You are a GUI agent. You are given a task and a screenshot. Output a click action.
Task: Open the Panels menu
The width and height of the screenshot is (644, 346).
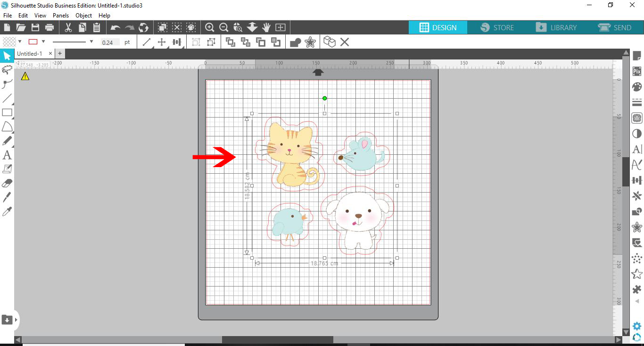(x=61, y=16)
